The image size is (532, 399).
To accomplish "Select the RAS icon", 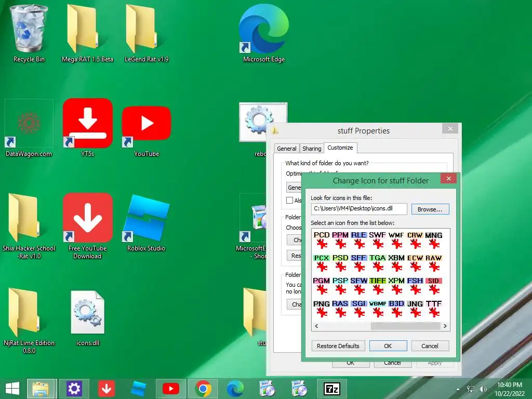I will click(340, 309).
